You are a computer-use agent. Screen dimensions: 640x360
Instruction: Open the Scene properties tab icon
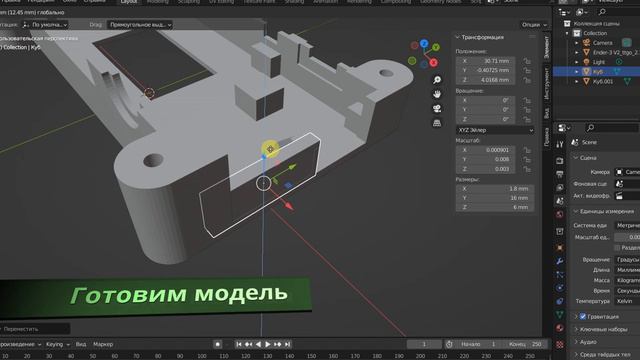pyautogui.click(x=560, y=201)
